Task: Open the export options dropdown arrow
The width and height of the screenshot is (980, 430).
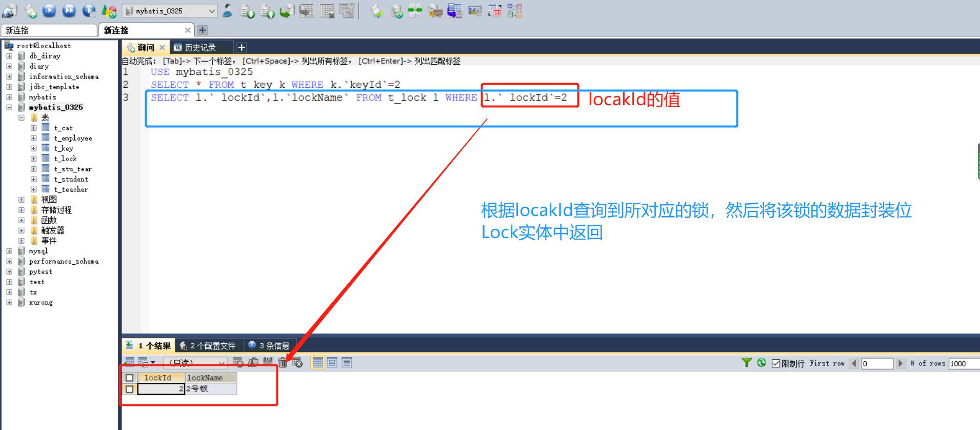Action: pos(153,362)
